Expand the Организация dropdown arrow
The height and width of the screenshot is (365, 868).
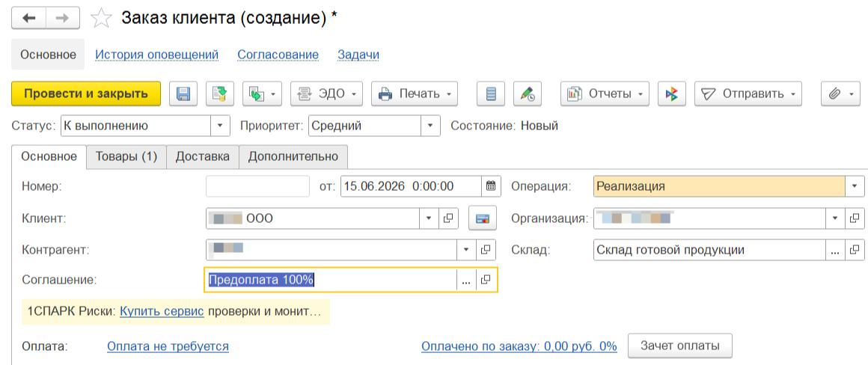(835, 218)
